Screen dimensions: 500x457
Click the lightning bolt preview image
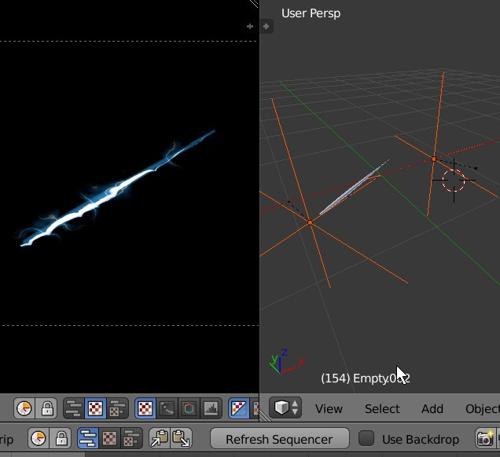point(117,189)
